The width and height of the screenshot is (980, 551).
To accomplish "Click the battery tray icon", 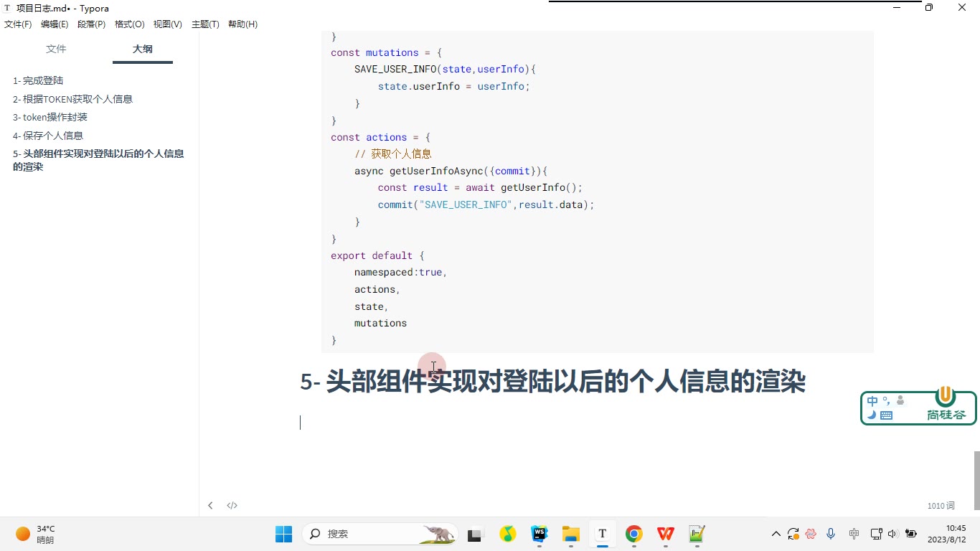I will pos(911,534).
